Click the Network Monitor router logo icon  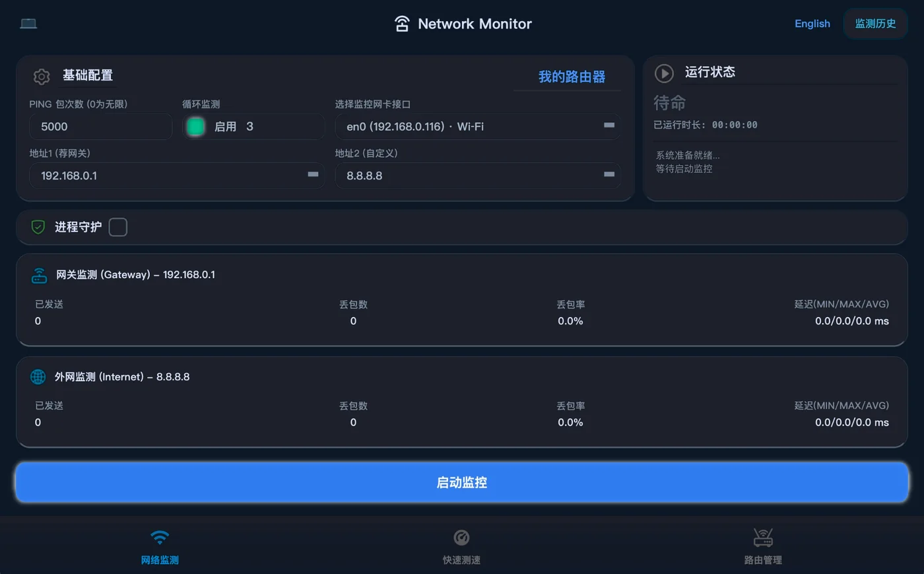pos(402,24)
